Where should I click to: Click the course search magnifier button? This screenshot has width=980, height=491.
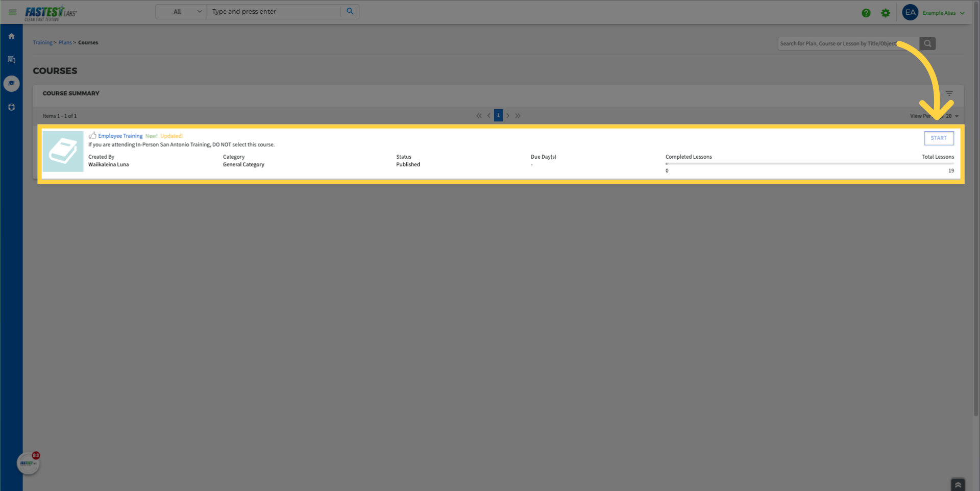927,44
